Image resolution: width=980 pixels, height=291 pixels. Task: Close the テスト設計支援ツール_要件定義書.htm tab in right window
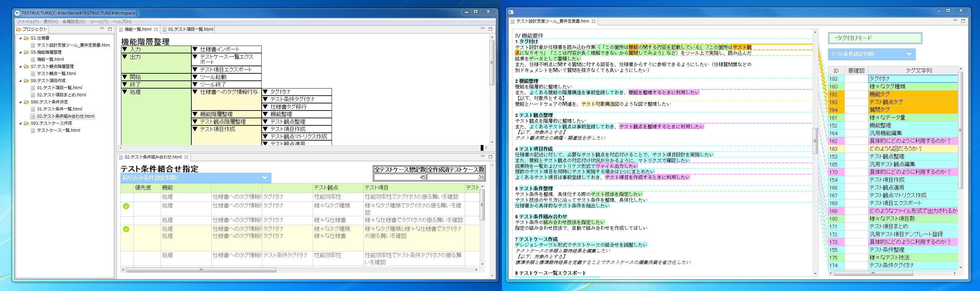coord(594,21)
